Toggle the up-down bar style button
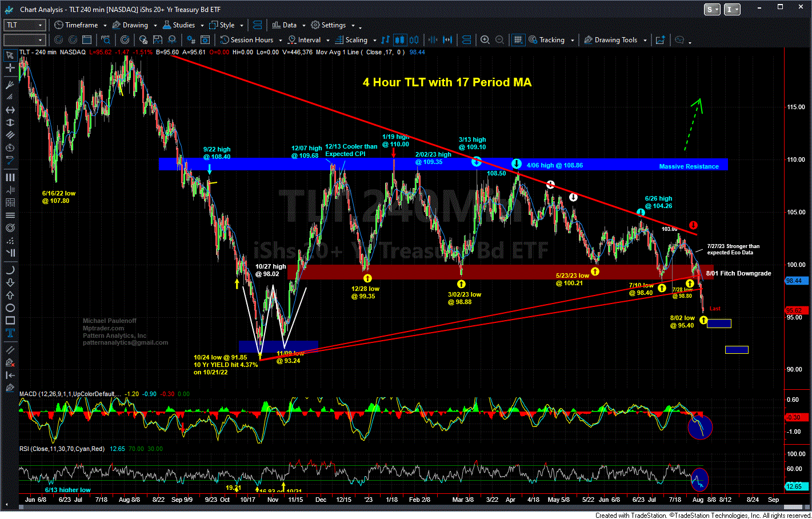The height and width of the screenshot is (519, 812). 385,40
